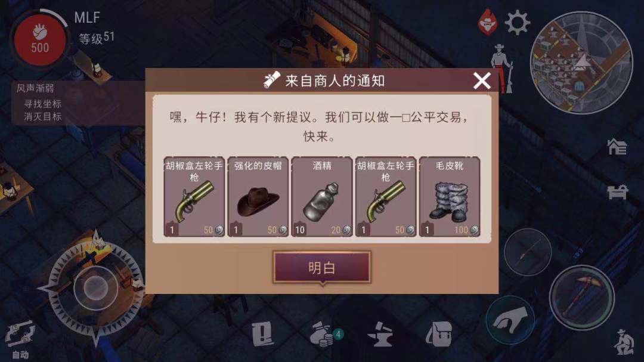Open the building construction mode icon
This screenshot has width=644, height=362.
click(x=617, y=147)
